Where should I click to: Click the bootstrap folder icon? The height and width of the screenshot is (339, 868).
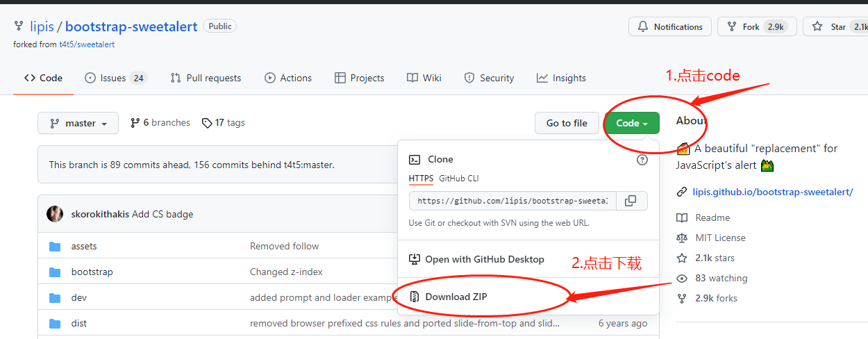55,272
